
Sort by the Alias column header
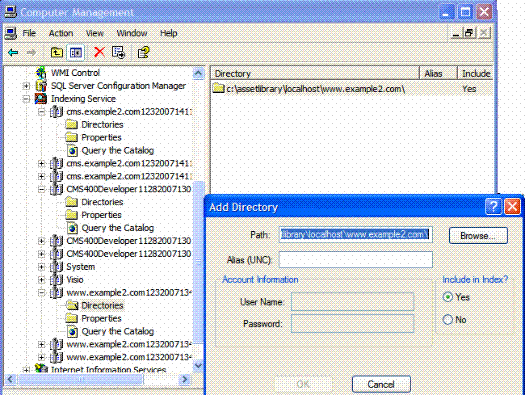(x=438, y=73)
